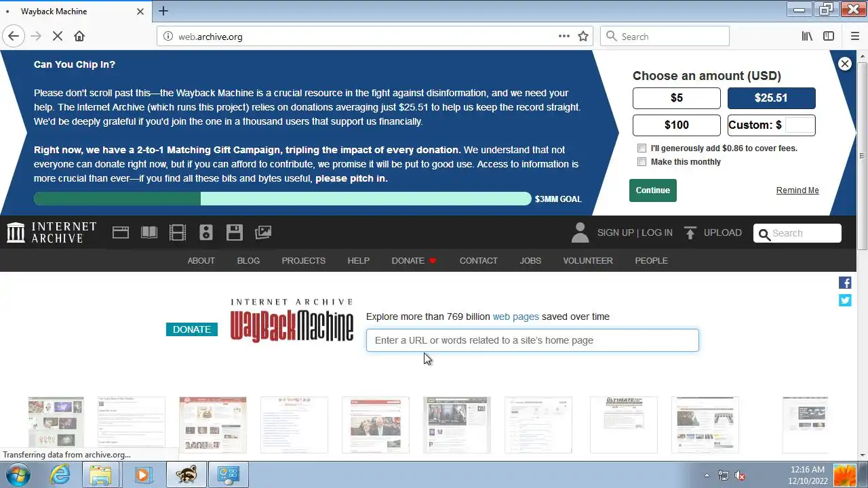The width and height of the screenshot is (868, 488).
Task: Select the $25.51 donation amount
Action: click(772, 98)
